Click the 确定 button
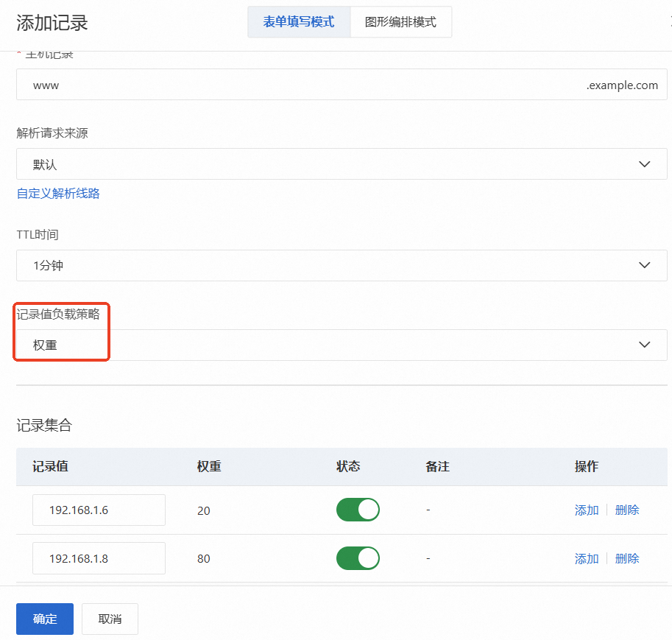The image size is (672, 640). [x=45, y=619]
